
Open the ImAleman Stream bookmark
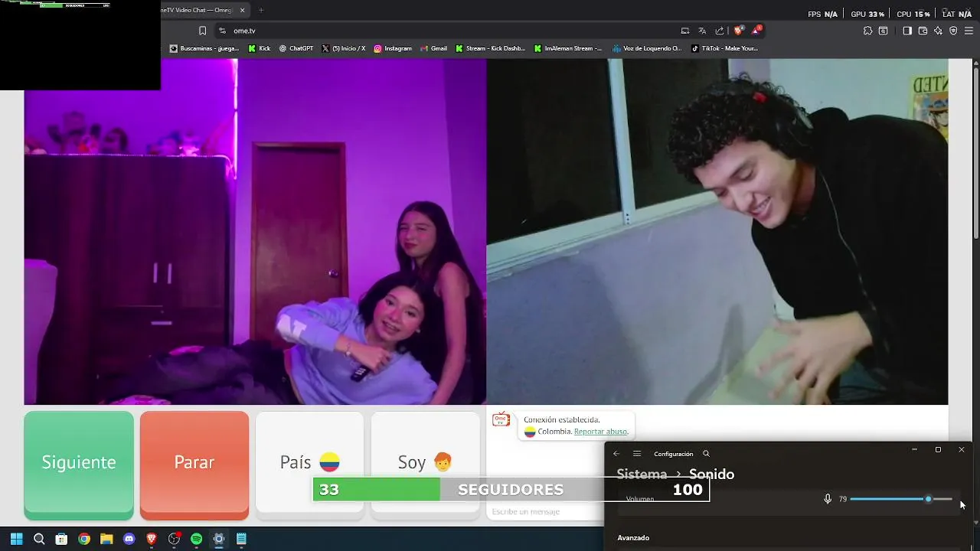click(569, 48)
